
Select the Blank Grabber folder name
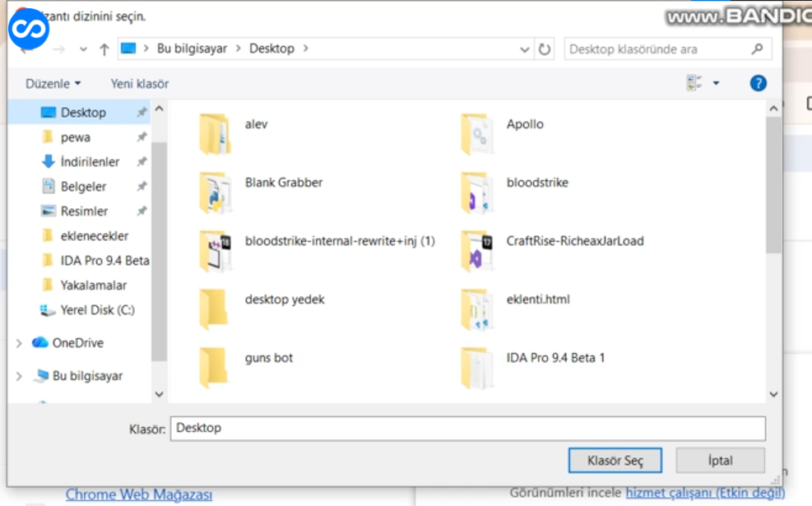click(x=284, y=183)
